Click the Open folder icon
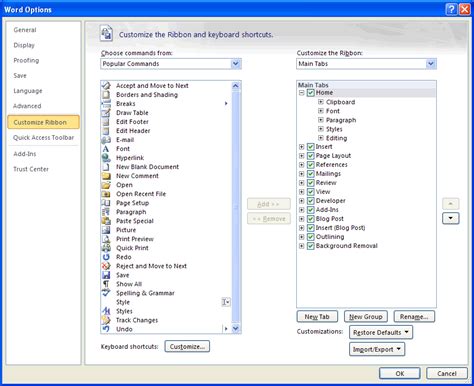 pyautogui.click(x=106, y=185)
